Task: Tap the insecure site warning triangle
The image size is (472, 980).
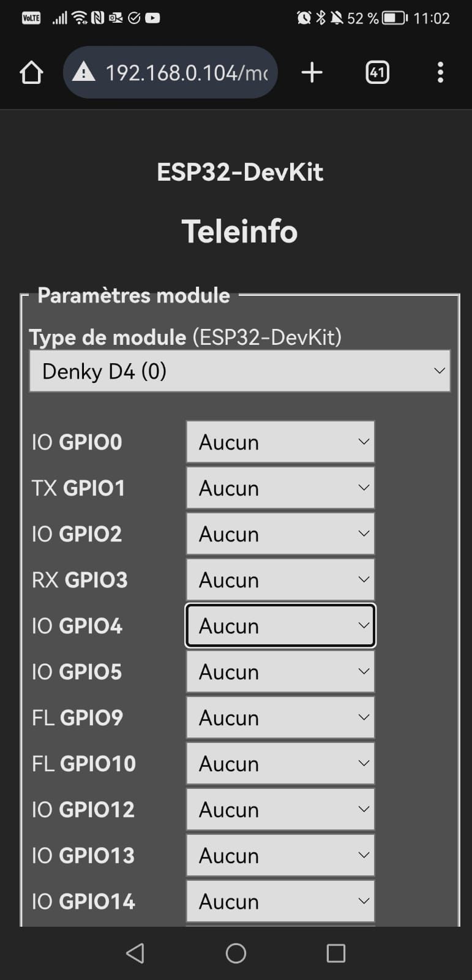Action: (x=84, y=73)
